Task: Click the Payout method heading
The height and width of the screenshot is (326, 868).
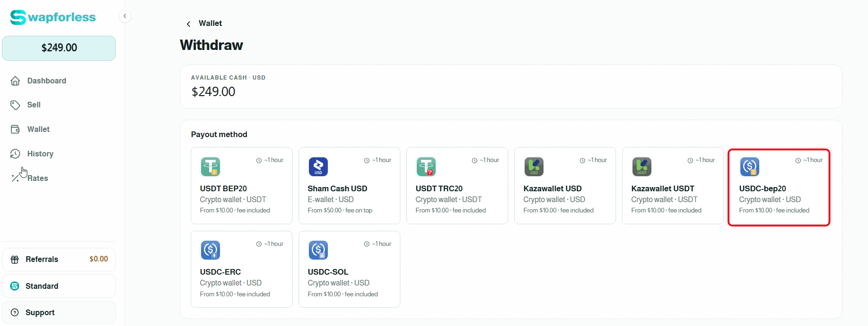Action: point(219,135)
